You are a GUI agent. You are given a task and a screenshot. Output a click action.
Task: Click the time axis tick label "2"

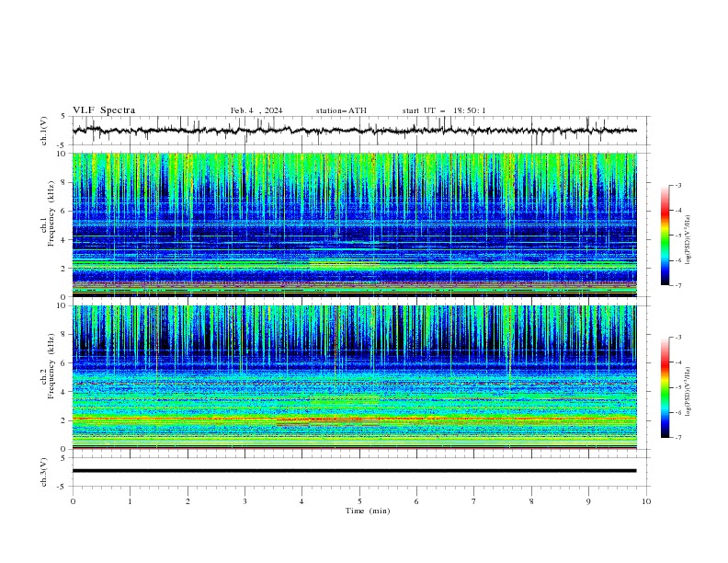click(x=188, y=501)
